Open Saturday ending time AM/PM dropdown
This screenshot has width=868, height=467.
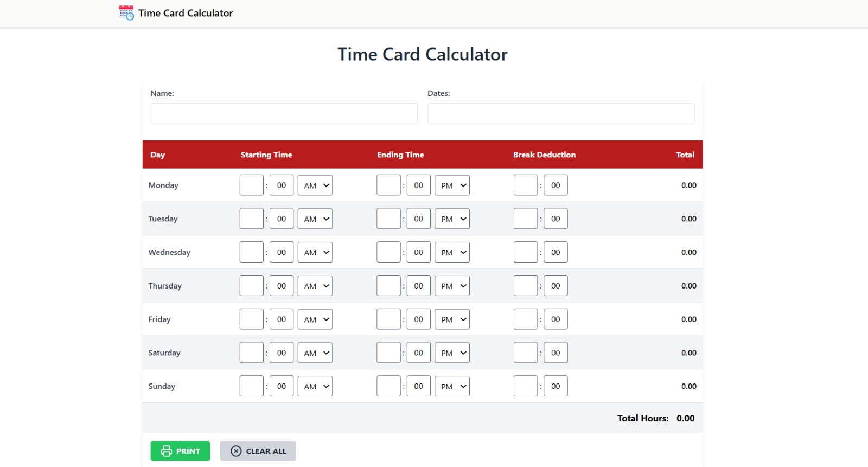pos(452,353)
